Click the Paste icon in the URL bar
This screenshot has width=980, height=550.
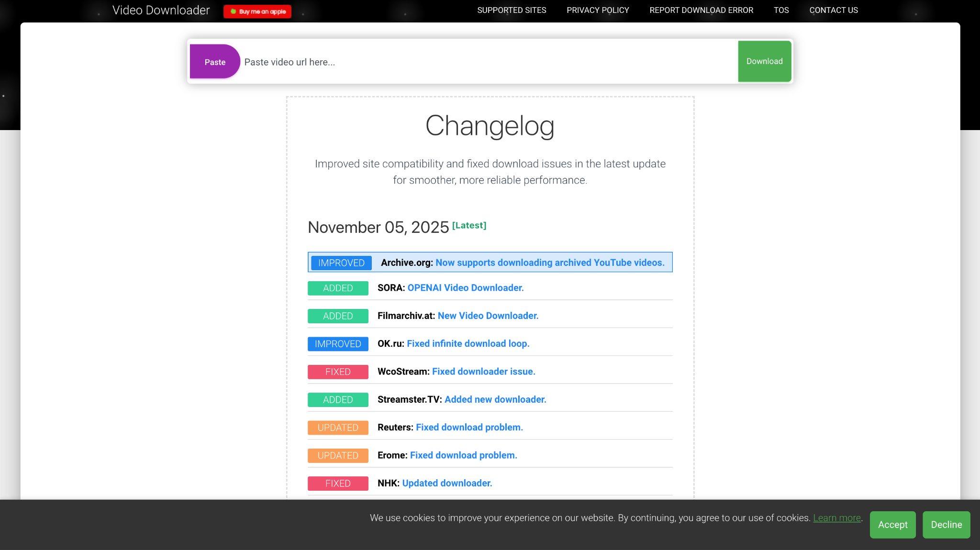pyautogui.click(x=214, y=61)
